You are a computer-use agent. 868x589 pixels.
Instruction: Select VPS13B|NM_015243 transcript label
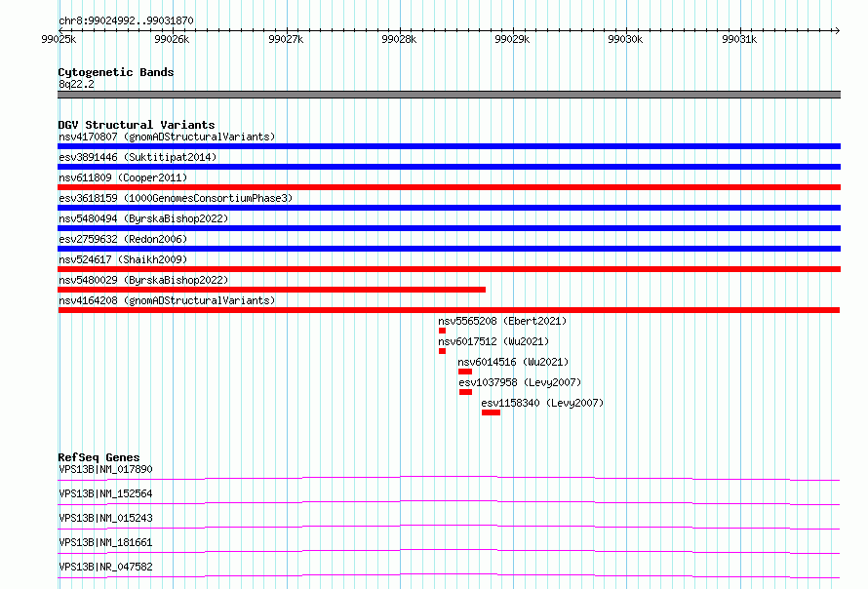[105, 518]
